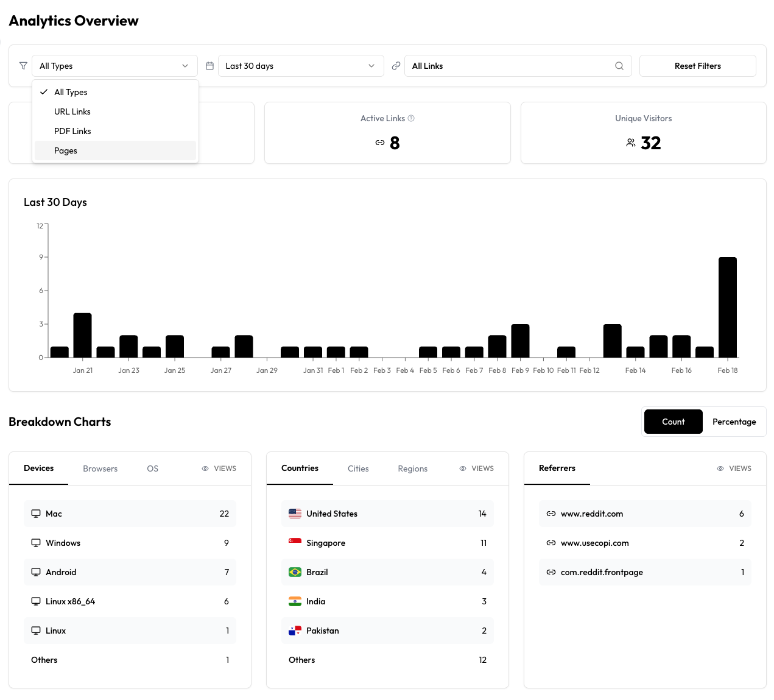Click the question mark icon beside Active Links

coord(412,118)
